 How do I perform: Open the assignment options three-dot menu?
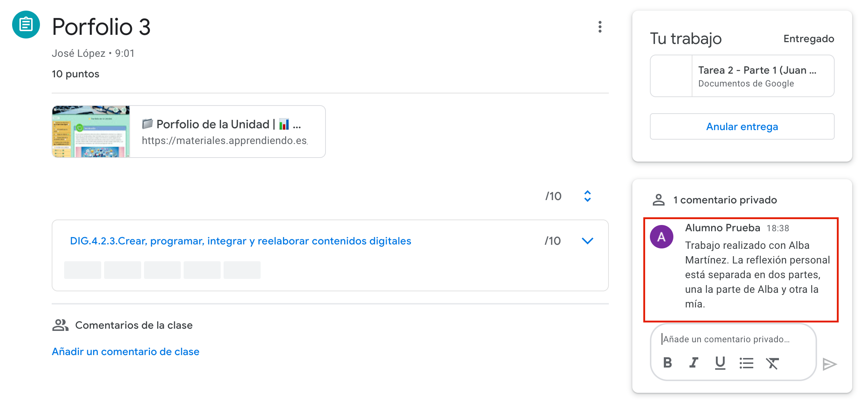point(600,27)
